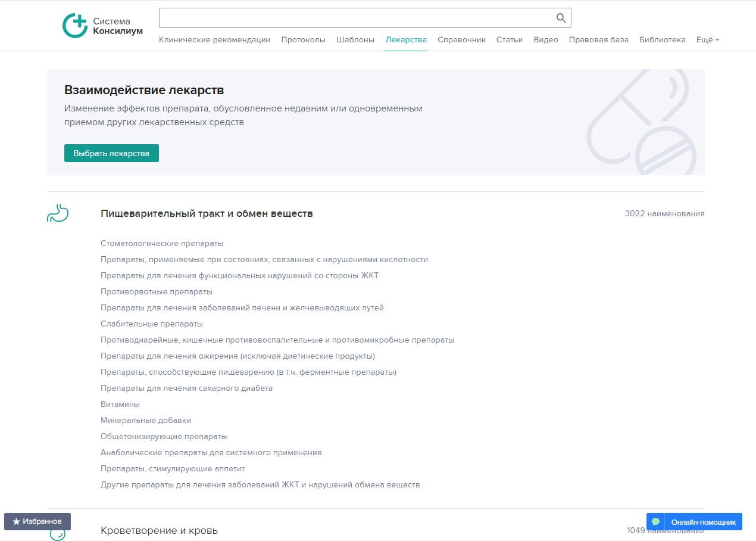This screenshot has height=541, width=756.
Task: Open Анаболические препараты для системного применения
Action: 211,453
